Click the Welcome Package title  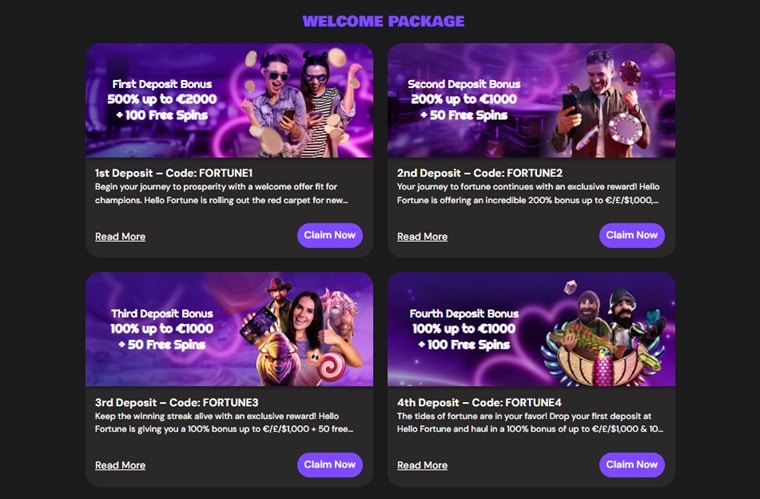click(x=383, y=21)
